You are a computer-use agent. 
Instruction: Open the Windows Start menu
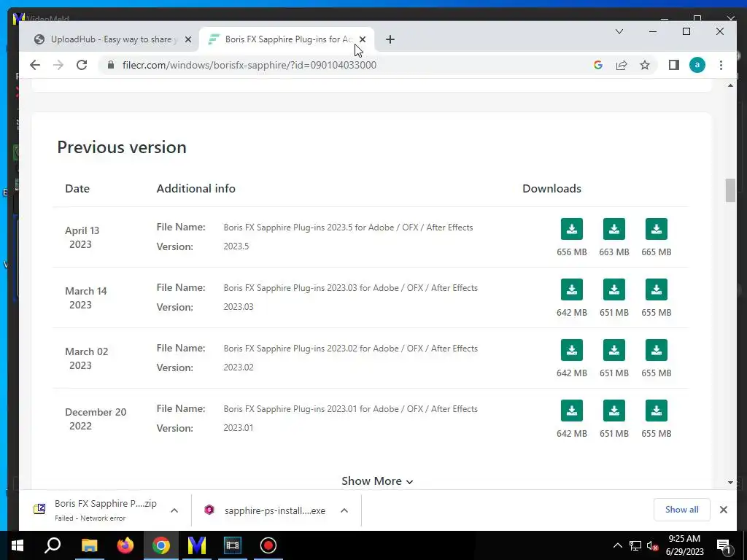pyautogui.click(x=18, y=545)
